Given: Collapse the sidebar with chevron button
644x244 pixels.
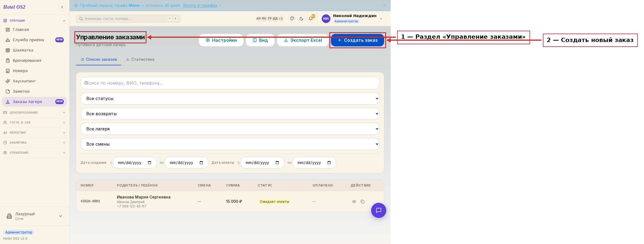Looking at the screenshot, I should tap(62, 7).
